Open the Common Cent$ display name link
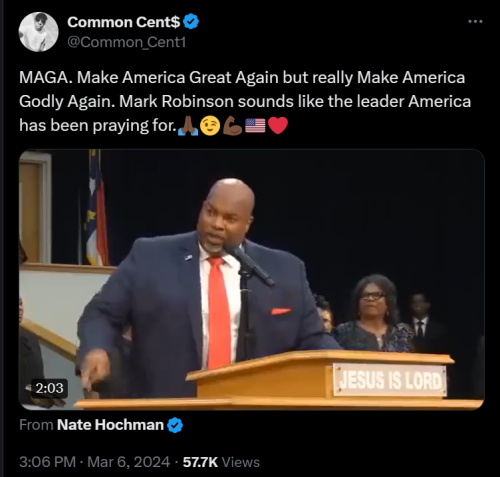 (x=124, y=22)
